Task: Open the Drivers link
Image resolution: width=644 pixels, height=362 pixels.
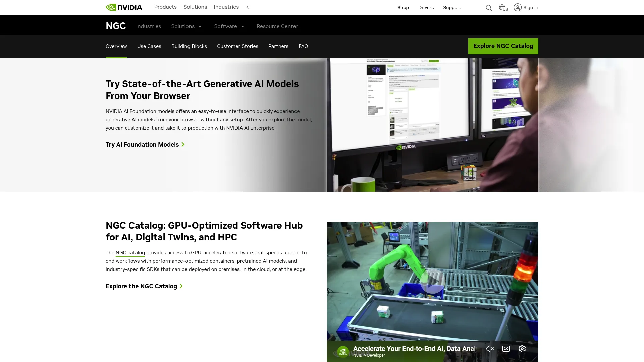Action: tap(426, 7)
